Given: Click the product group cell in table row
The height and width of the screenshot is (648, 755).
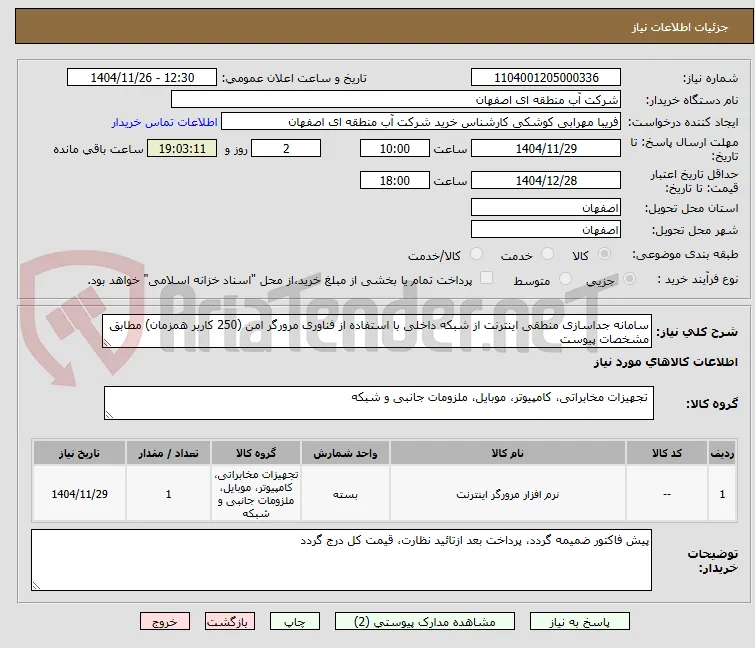Looking at the screenshot, I should tap(256, 494).
